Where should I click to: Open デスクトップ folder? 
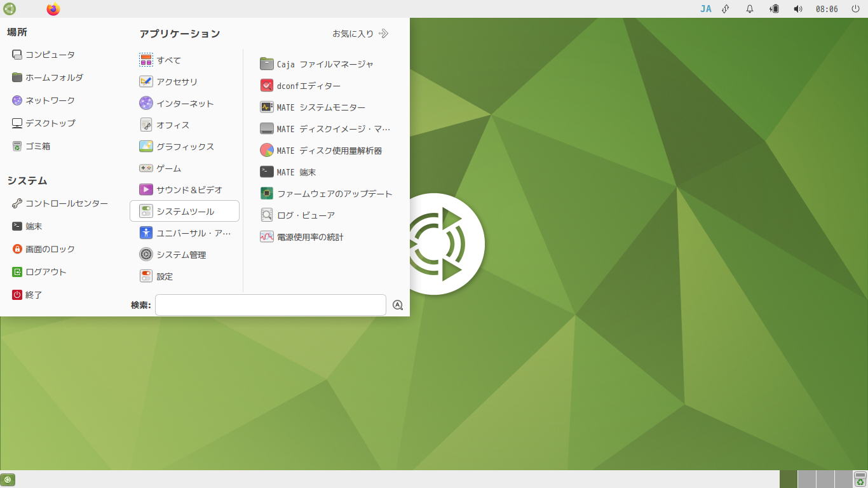pyautogui.click(x=43, y=123)
